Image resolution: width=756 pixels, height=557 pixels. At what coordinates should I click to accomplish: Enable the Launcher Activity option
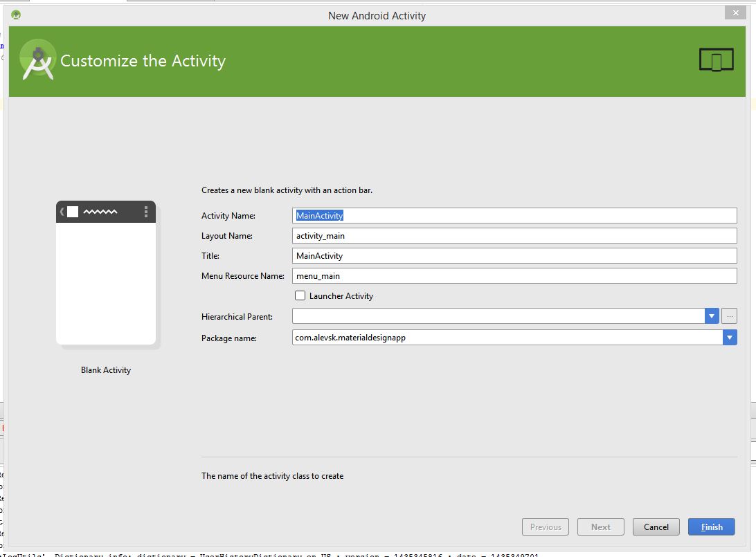click(x=300, y=295)
